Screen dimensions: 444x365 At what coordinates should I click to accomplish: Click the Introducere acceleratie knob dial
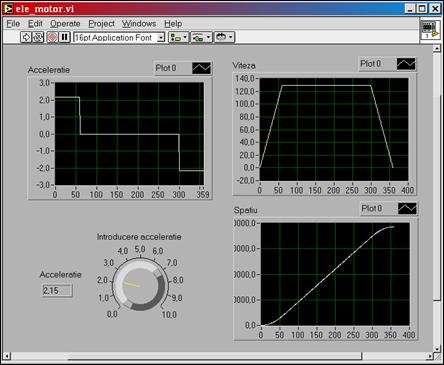140,284
